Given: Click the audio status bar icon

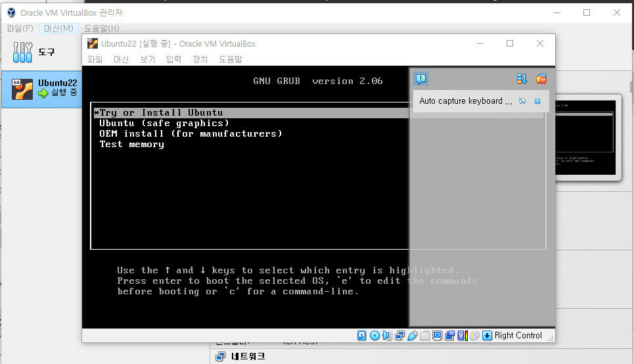Looking at the screenshot, I should 387,335.
